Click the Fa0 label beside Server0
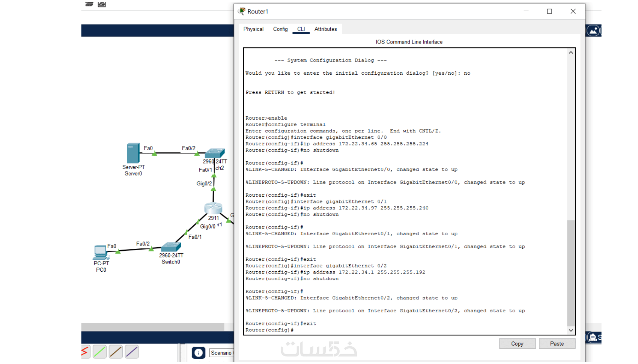Screen dimensions: 638x364 click(x=148, y=148)
